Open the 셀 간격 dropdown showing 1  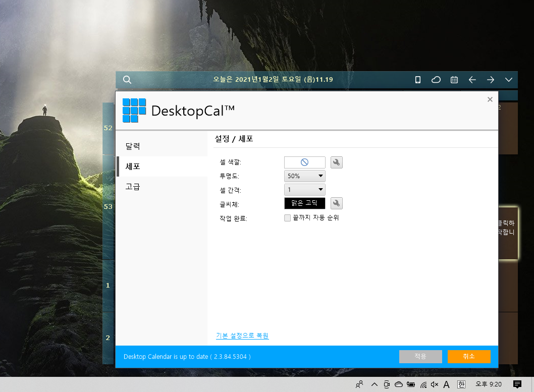[304, 190]
